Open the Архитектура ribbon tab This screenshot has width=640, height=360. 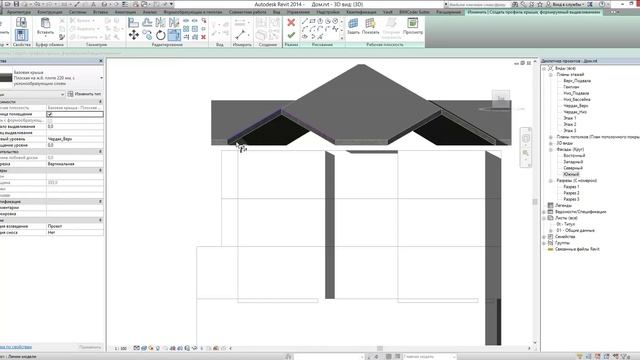(19, 12)
